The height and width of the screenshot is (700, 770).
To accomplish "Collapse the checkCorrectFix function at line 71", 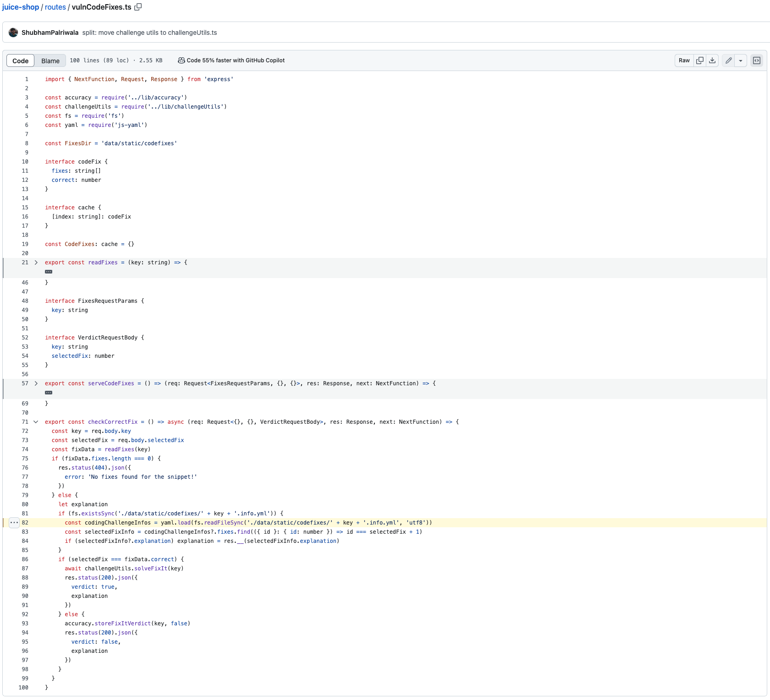I will [36, 421].
